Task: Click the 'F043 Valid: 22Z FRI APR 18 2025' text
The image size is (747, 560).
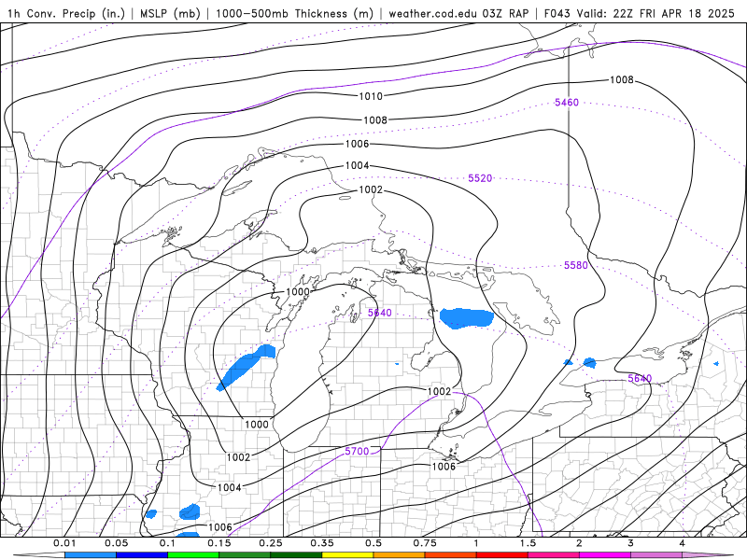Action: (640, 13)
